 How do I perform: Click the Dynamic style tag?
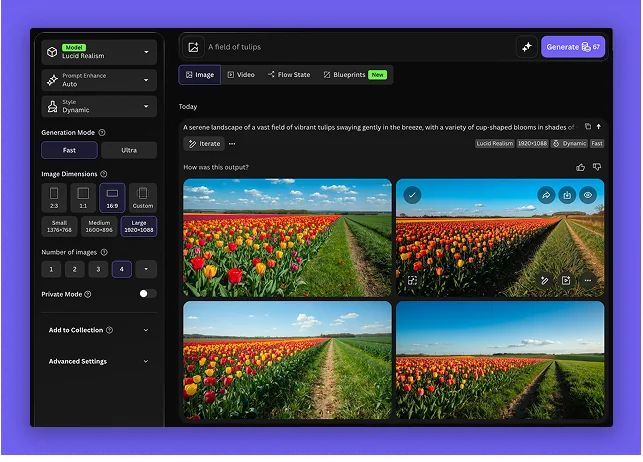pyautogui.click(x=569, y=143)
